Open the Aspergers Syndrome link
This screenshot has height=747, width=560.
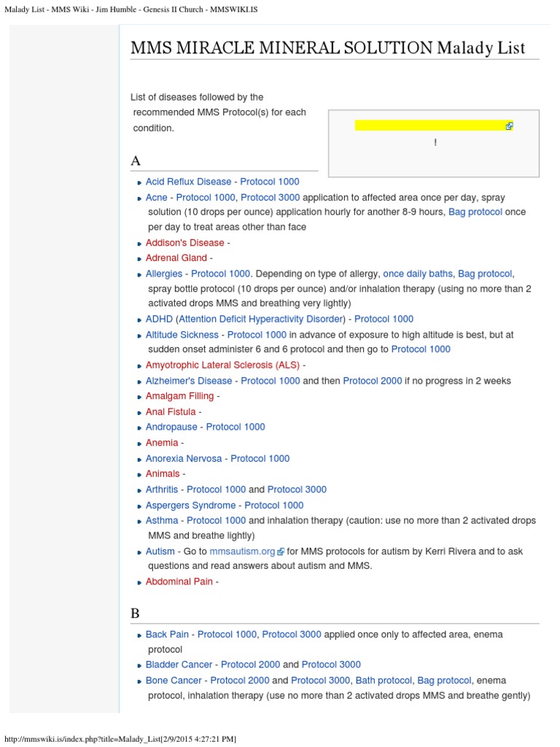click(x=190, y=505)
